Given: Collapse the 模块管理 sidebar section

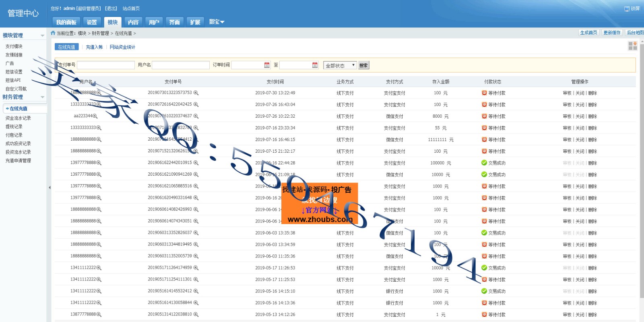Looking at the screenshot, I should coord(42,35).
